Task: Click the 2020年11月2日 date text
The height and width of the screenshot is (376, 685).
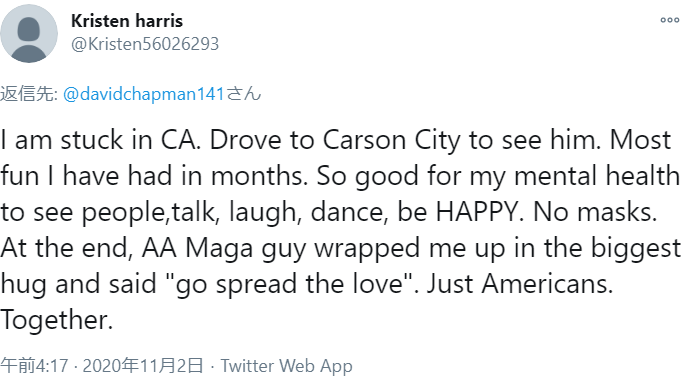Action: coord(143,366)
